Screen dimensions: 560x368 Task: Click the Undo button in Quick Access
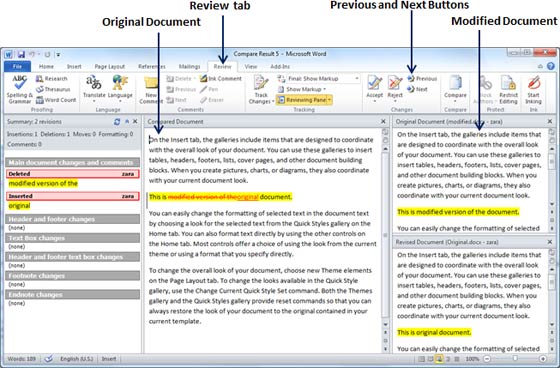point(32,55)
